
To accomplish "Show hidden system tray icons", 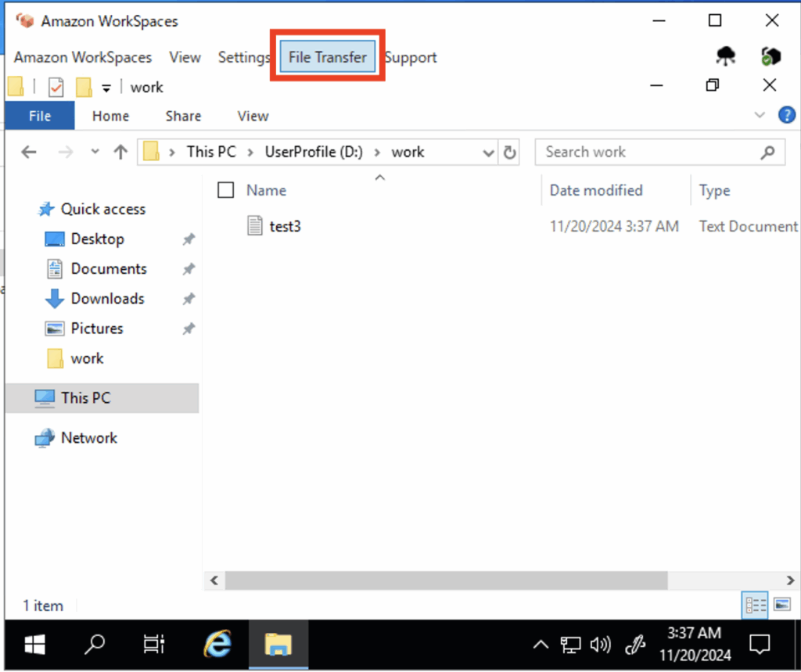I will (540, 645).
